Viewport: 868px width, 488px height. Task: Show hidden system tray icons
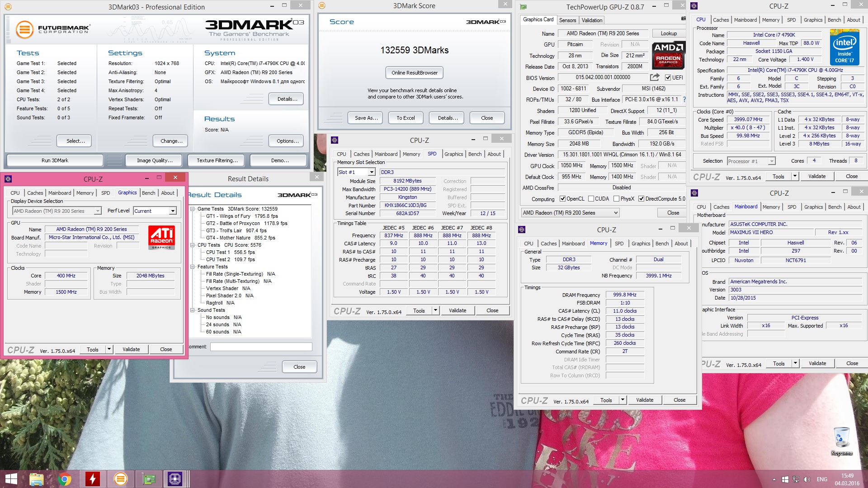pos(774,479)
